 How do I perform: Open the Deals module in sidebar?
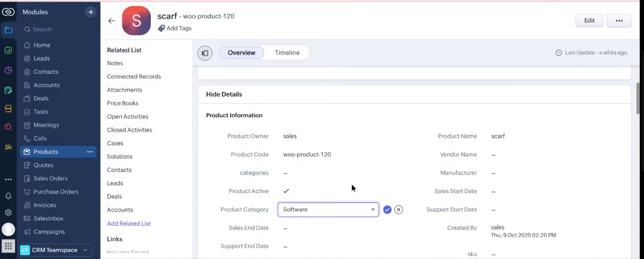pyautogui.click(x=41, y=98)
